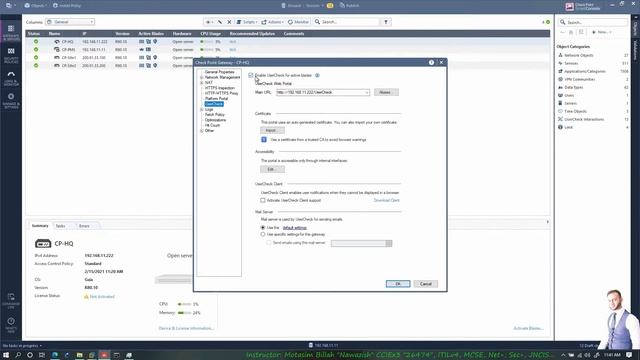Click info icon next to Enable UserCheck
The width and height of the screenshot is (640, 360).
(317, 76)
